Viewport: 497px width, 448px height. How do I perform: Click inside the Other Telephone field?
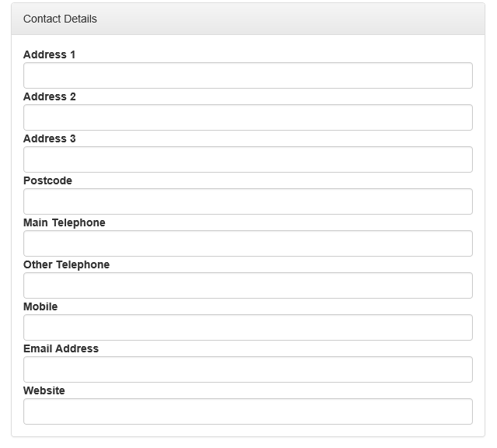[x=247, y=285]
